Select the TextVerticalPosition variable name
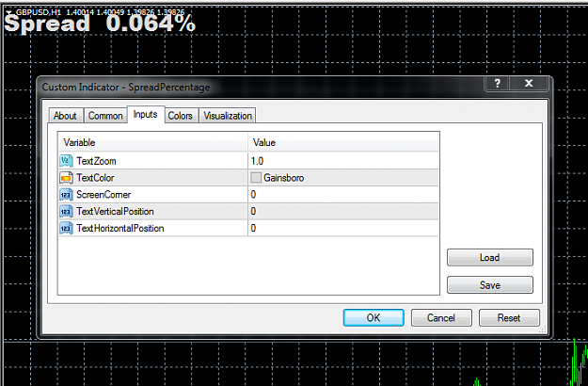 (115, 211)
